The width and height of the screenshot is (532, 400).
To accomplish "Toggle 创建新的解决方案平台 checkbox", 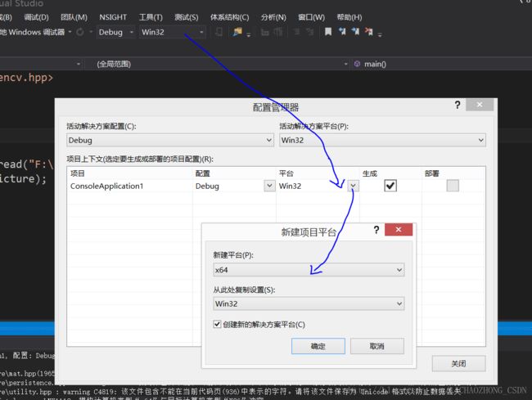I will (217, 324).
